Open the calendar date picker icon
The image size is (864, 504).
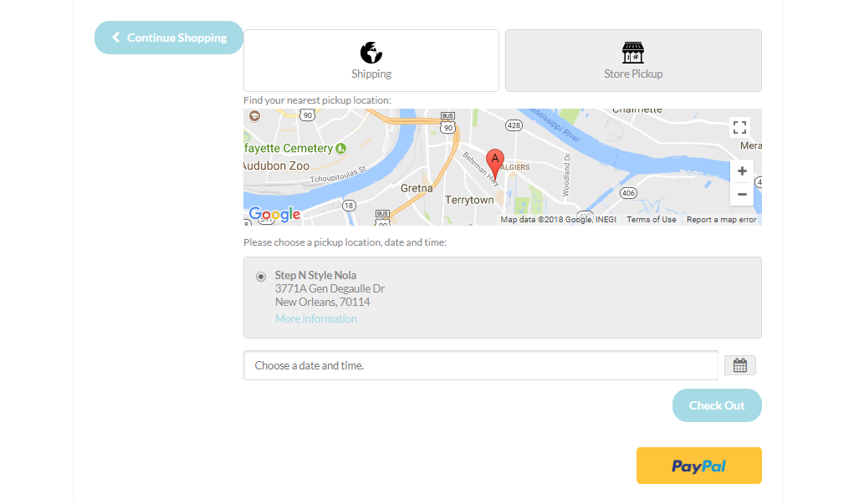(739, 365)
